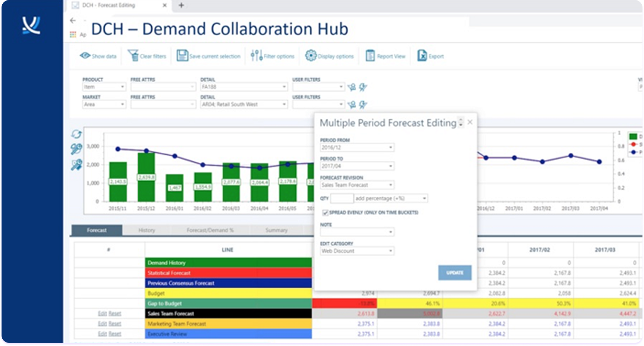Click second Product user filter icon
Viewport: 644px width, 346px height.
click(x=363, y=87)
